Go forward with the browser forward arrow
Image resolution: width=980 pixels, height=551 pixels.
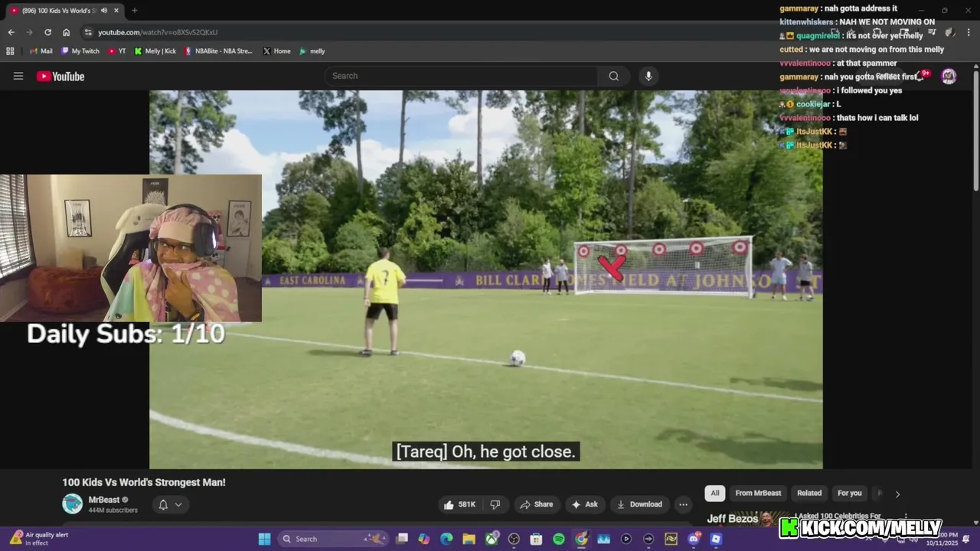coord(29,32)
